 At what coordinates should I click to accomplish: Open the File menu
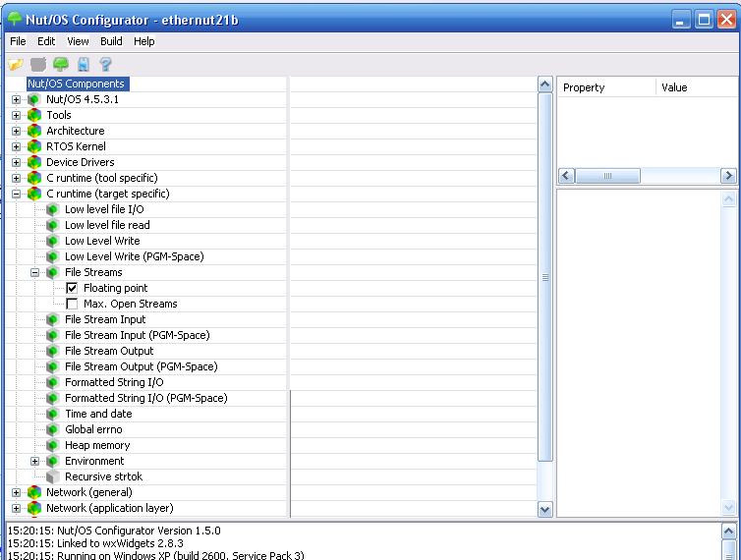point(18,41)
